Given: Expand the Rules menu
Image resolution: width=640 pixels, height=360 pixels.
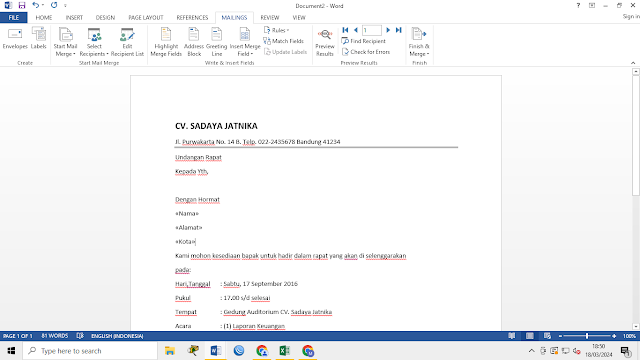Looking at the screenshot, I should pos(277,30).
